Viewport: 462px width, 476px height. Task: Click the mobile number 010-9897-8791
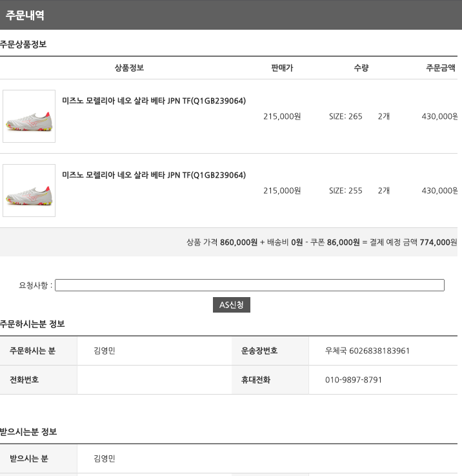coord(354,380)
